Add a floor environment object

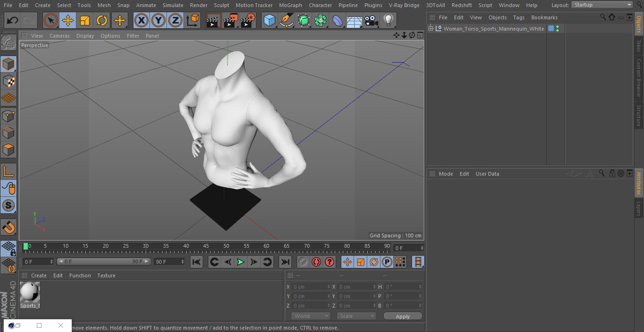click(x=355, y=21)
